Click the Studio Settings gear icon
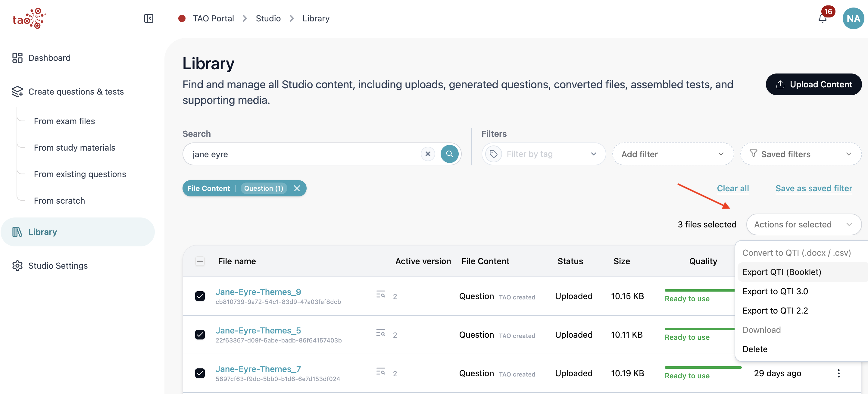This screenshot has height=394, width=868. pyautogui.click(x=17, y=266)
